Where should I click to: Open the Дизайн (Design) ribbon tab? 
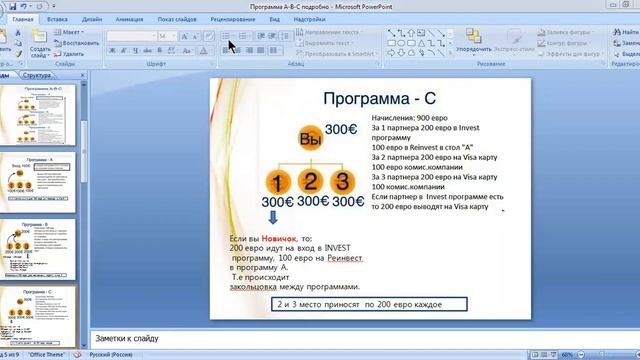click(92, 19)
